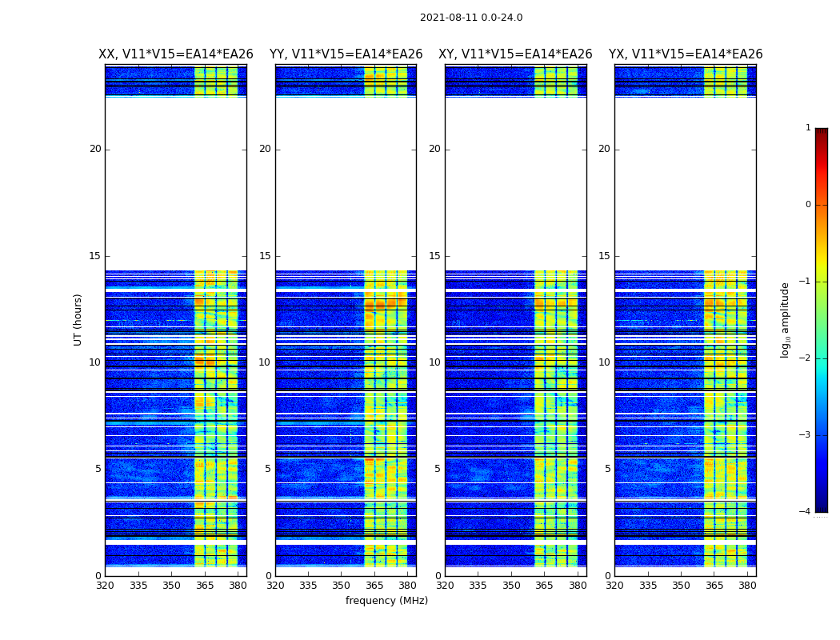
Task: Click the YY, V11*V15=EA14*EA26 panel title
Action: pos(346,54)
